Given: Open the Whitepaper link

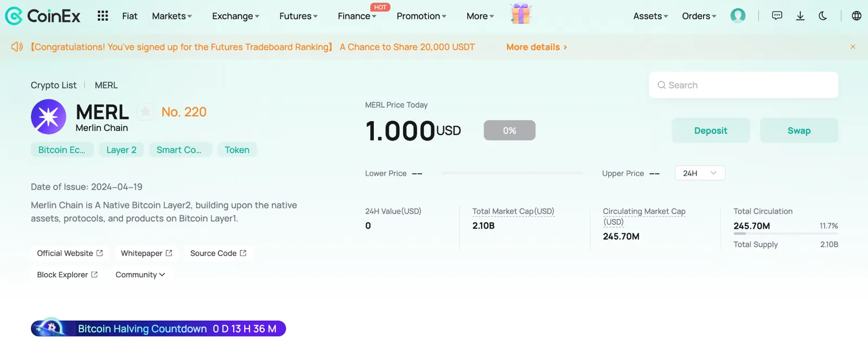Looking at the screenshot, I should coord(146,253).
